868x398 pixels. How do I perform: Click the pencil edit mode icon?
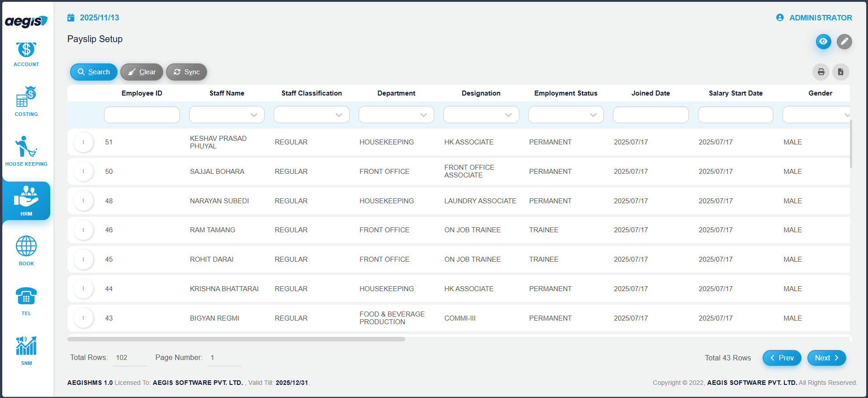click(844, 42)
